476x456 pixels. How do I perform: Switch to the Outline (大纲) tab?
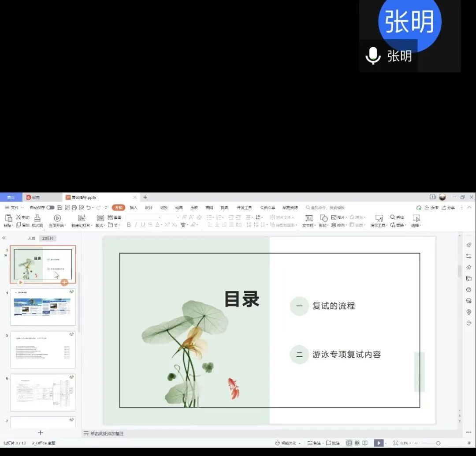click(x=32, y=238)
